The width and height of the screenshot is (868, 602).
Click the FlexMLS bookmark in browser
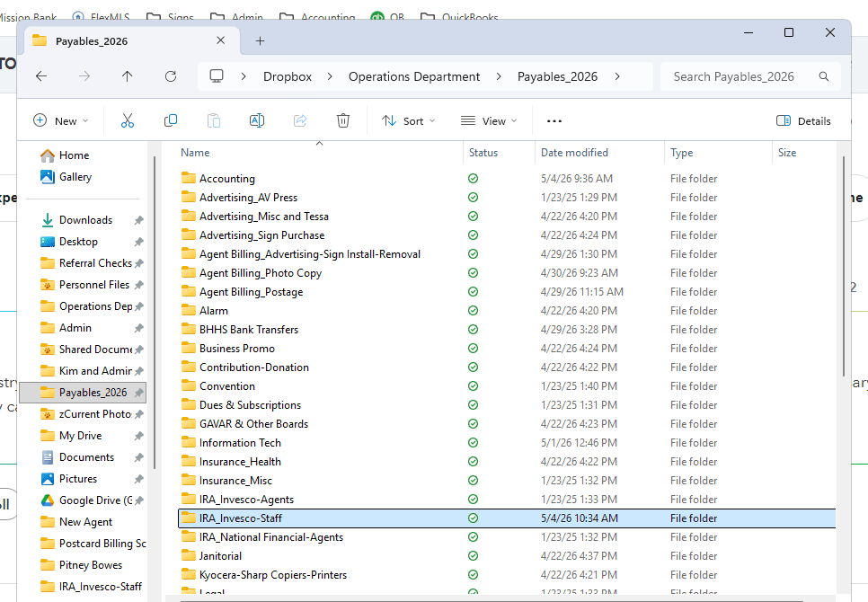point(102,17)
